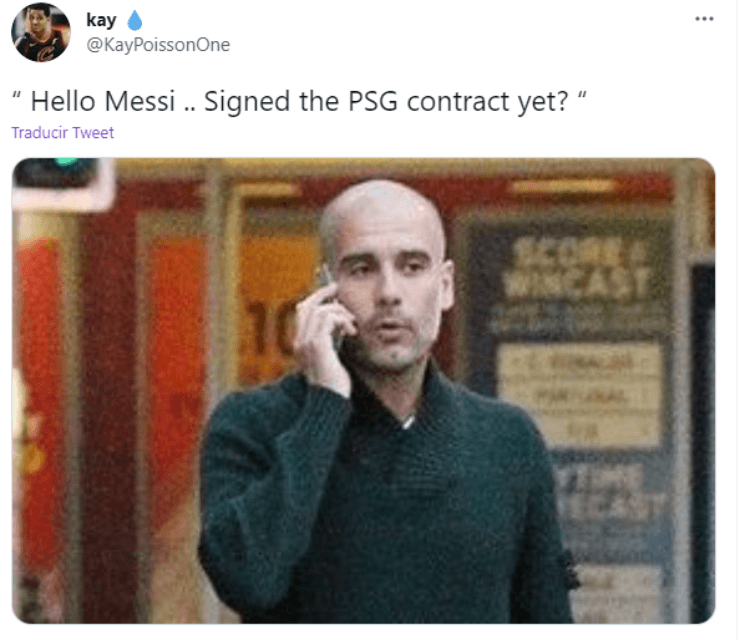Image resolution: width=740 pixels, height=640 pixels.
Task: Click the green light in the GIF corner
Action: coord(67,162)
